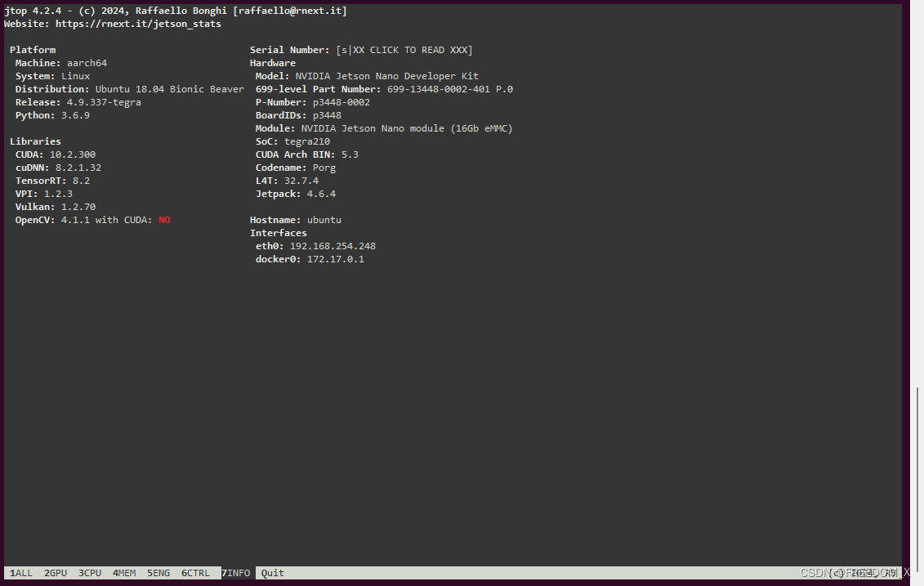Click the BoardIDs value p3448
The height and width of the screenshot is (586, 924).
[327, 115]
